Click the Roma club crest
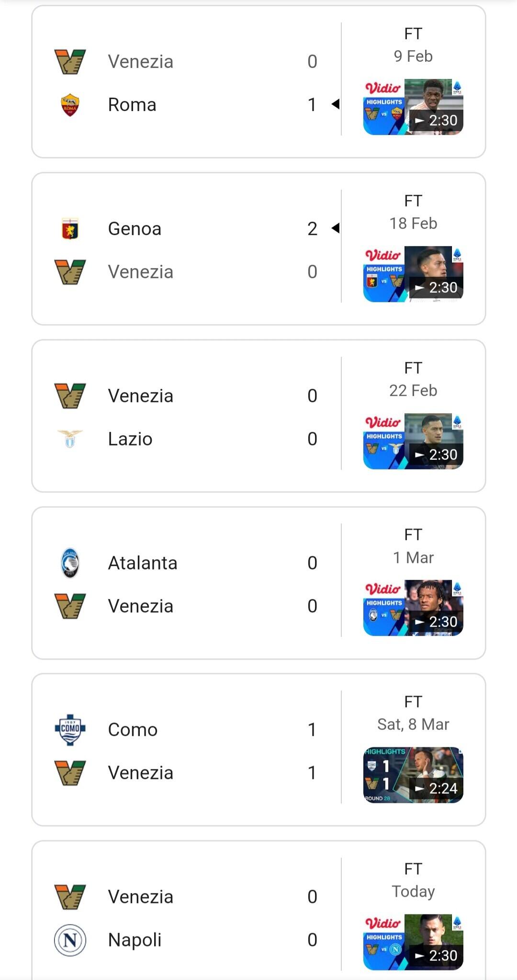517x980 pixels. 70,105
